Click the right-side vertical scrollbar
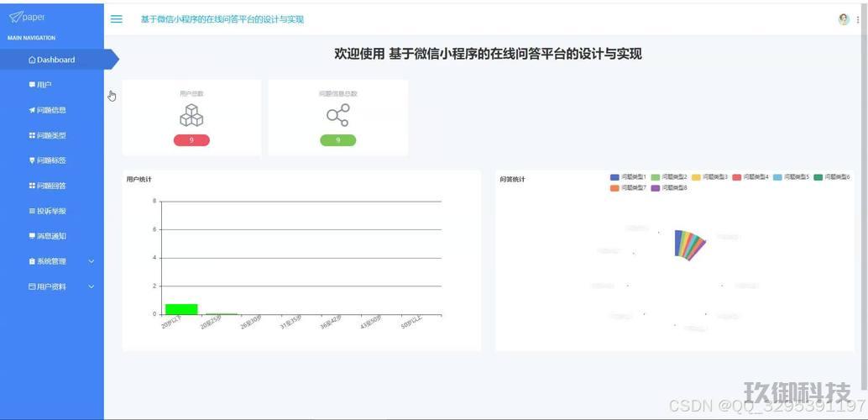The height and width of the screenshot is (420, 868). (865, 197)
